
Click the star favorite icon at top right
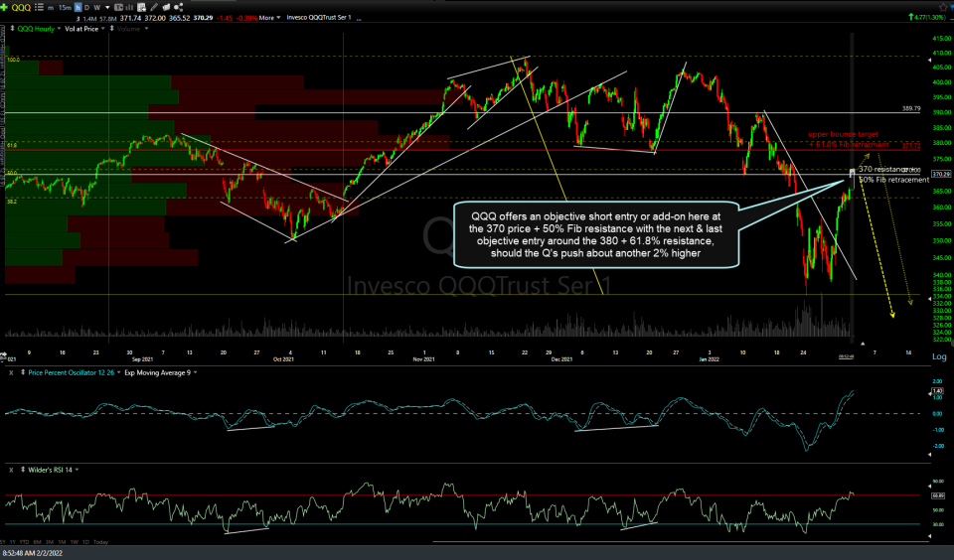[x=944, y=7]
